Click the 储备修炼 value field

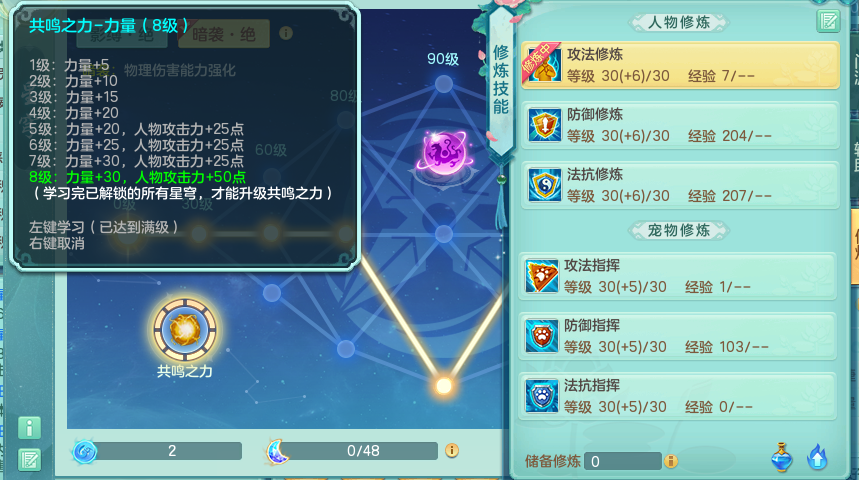(x=623, y=461)
